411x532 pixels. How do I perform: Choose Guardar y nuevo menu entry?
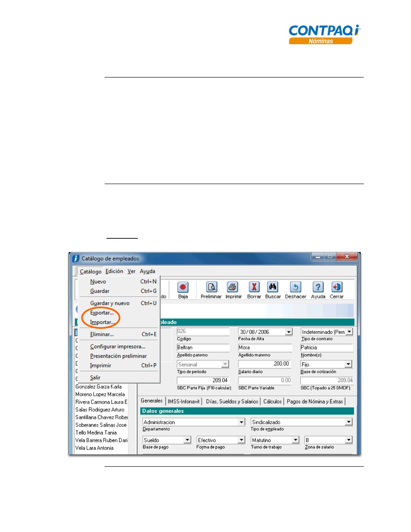tap(119, 303)
